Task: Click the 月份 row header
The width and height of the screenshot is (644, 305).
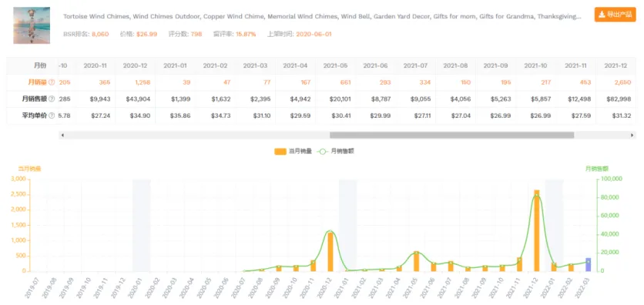Action: pyautogui.click(x=40, y=65)
